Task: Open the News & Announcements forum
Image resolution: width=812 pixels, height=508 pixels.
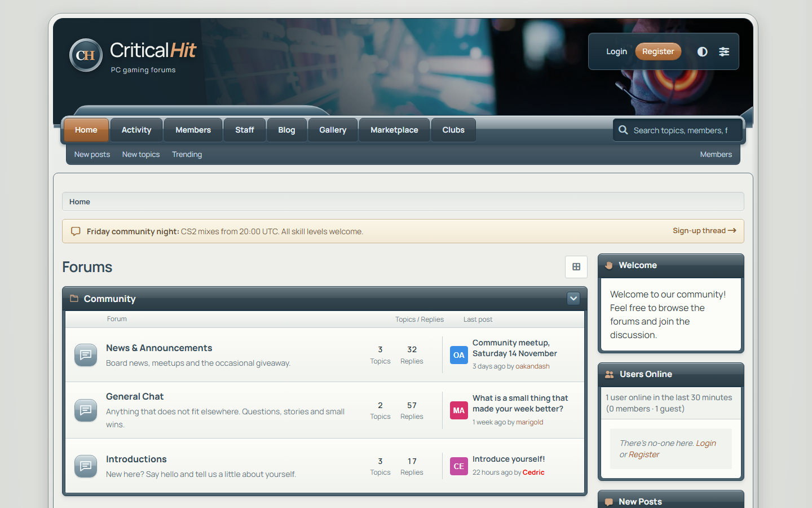Action: click(x=159, y=348)
